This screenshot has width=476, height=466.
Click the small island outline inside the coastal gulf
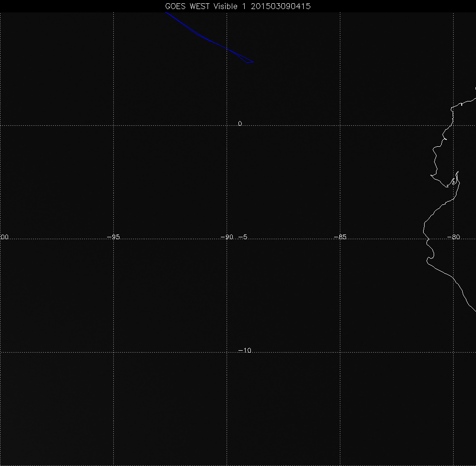[455, 181]
